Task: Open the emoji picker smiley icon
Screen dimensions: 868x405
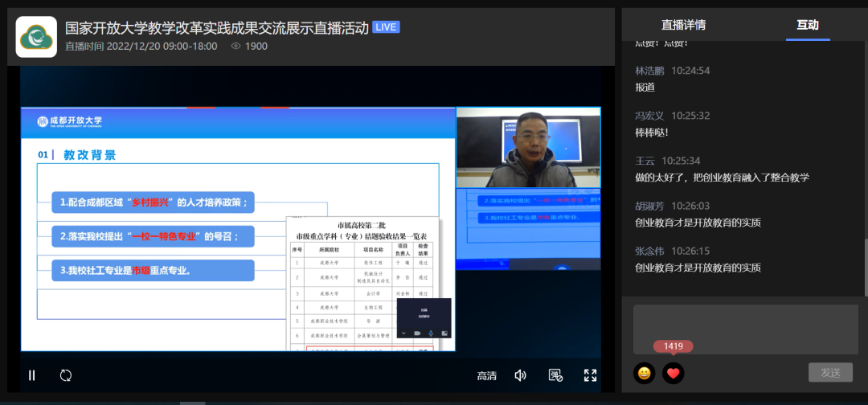Action: (x=644, y=373)
